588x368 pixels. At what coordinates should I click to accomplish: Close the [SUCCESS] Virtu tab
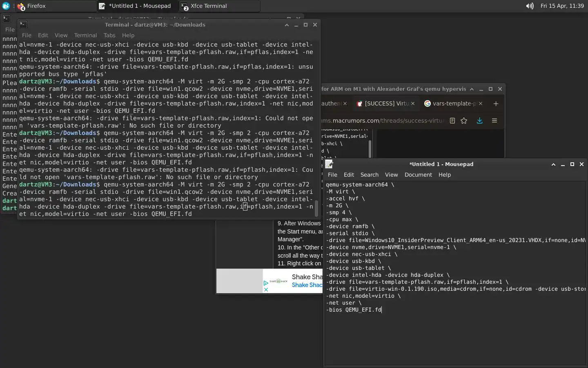point(413,103)
